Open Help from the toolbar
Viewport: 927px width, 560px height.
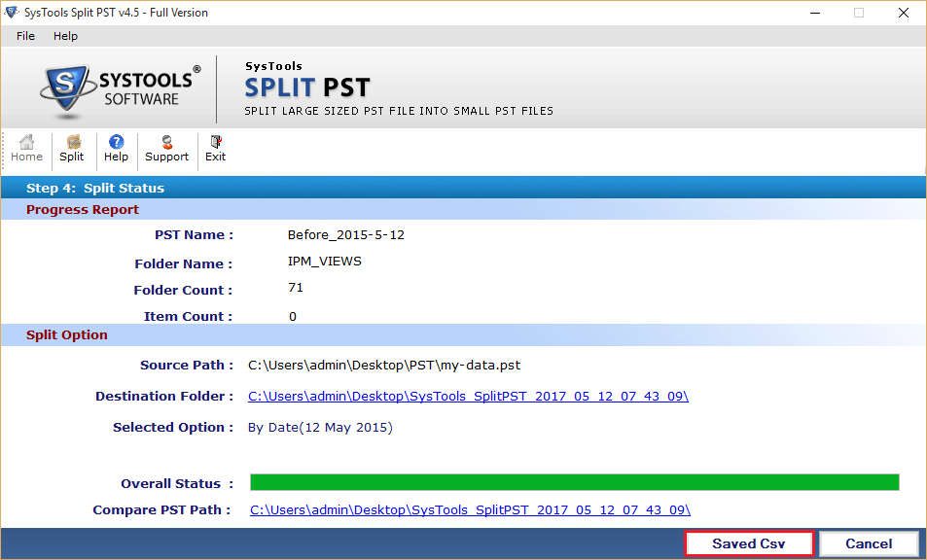click(x=116, y=149)
